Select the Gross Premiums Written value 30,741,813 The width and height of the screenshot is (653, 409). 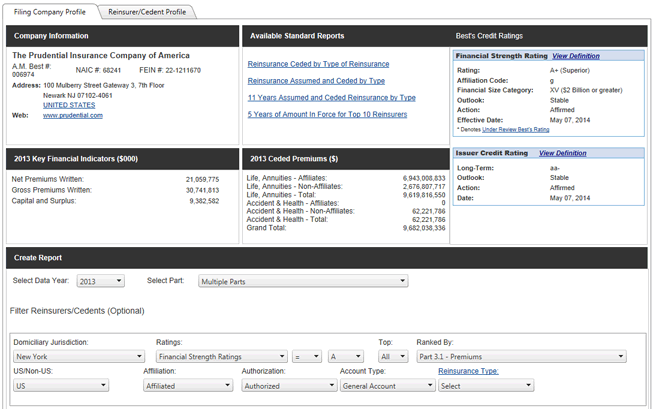[202, 190]
